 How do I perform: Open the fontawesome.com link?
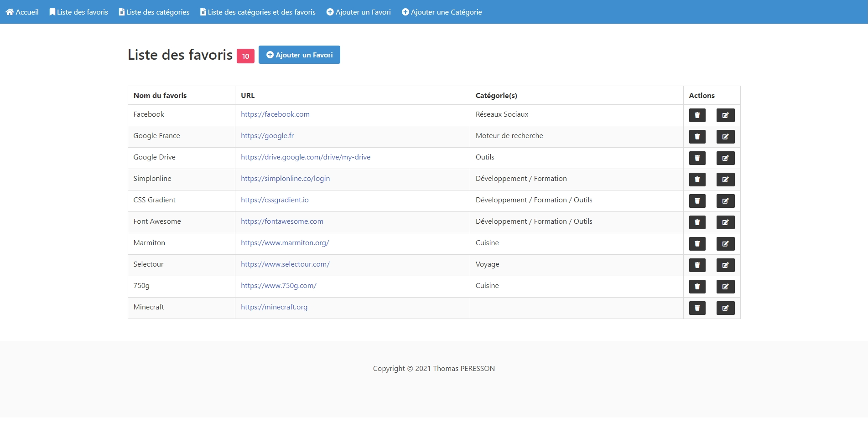click(282, 221)
